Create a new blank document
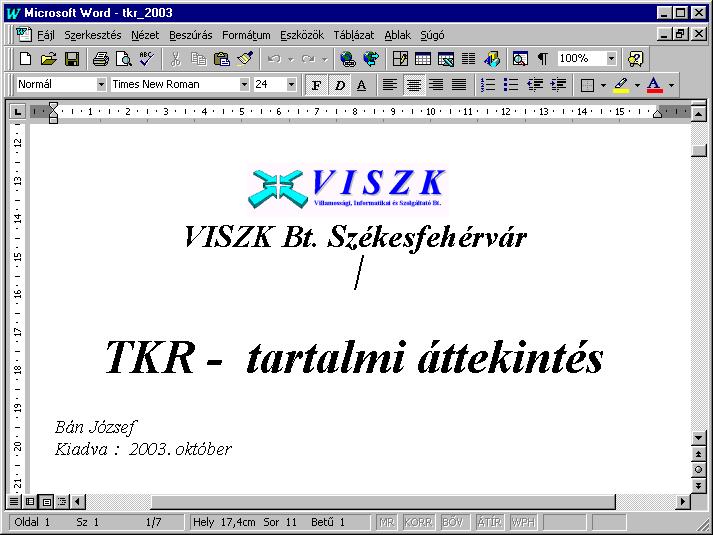Image resolution: width=713 pixels, height=535 pixels. click(25, 59)
